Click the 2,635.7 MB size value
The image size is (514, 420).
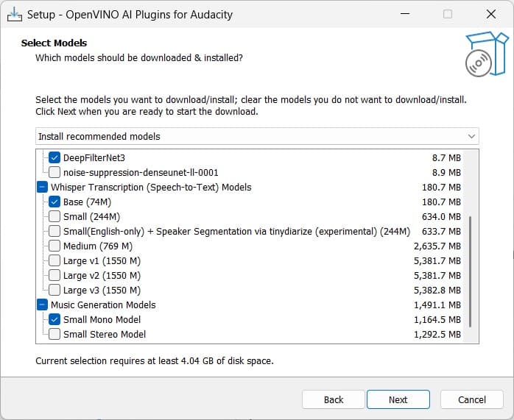point(437,246)
